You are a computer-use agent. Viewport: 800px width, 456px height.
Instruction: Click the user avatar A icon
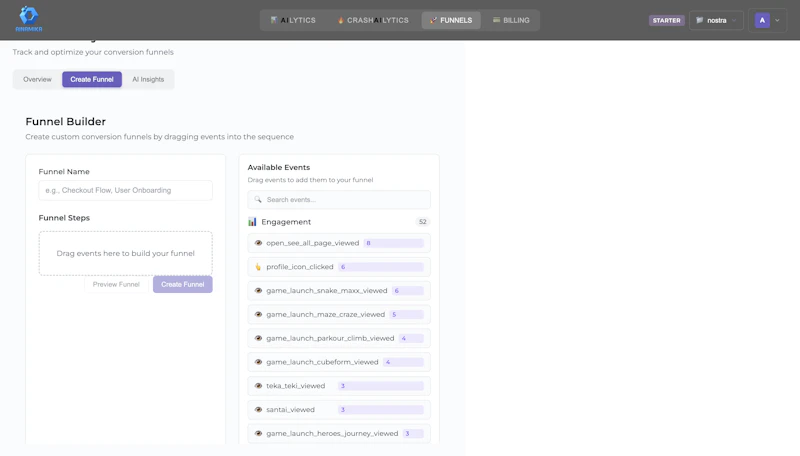[762, 20]
